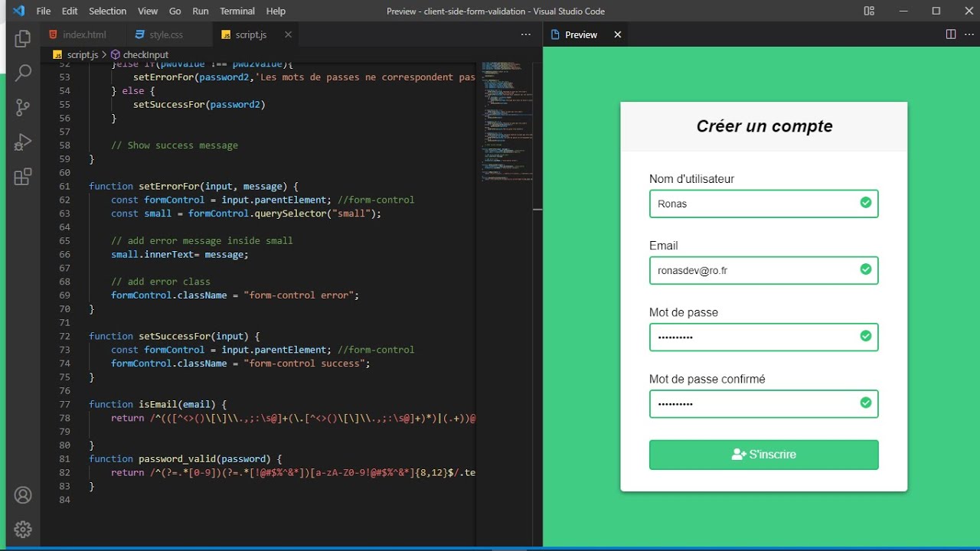Open the File menu
This screenshot has height=551, width=980.
(x=44, y=11)
